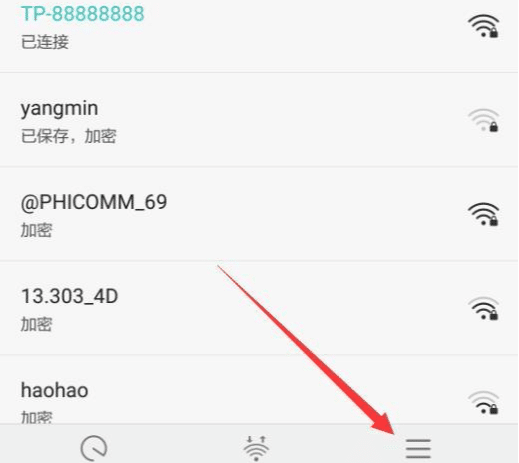Image resolution: width=519 pixels, height=463 pixels.
Task: Tap the yangmin network name text
Action: coord(59,109)
